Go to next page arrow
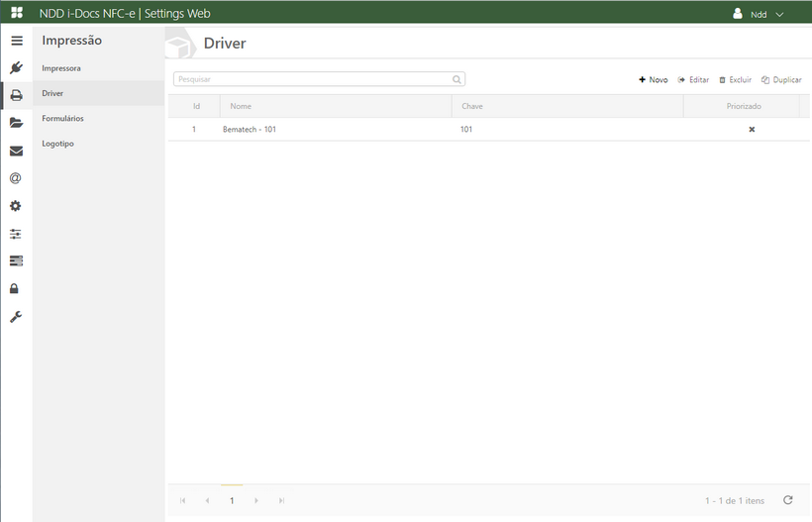 tap(256, 500)
